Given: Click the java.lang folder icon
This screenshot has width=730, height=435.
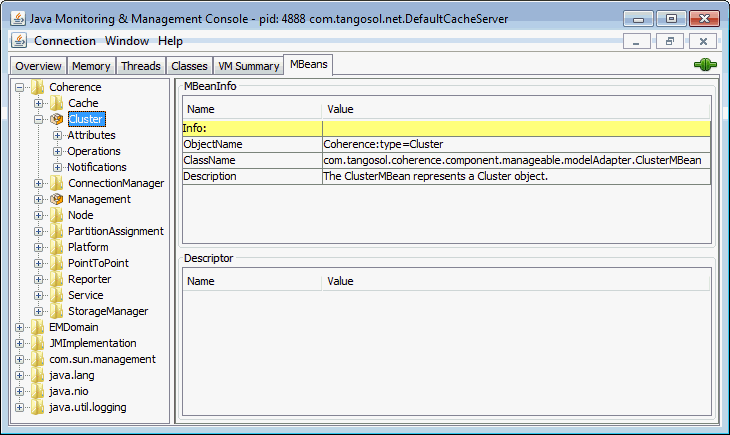Looking at the screenshot, I should pyautogui.click(x=38, y=375).
